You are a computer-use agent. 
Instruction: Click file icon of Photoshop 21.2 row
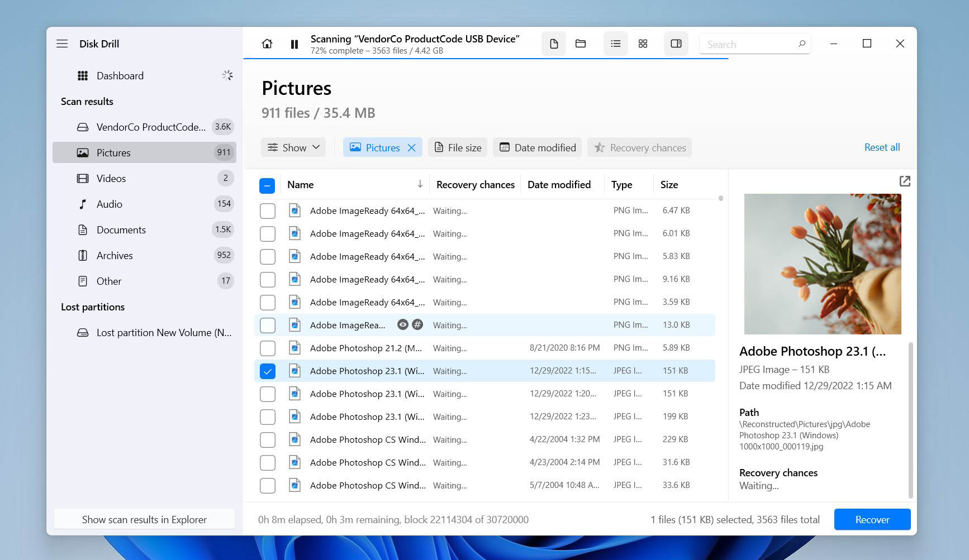pyautogui.click(x=294, y=348)
